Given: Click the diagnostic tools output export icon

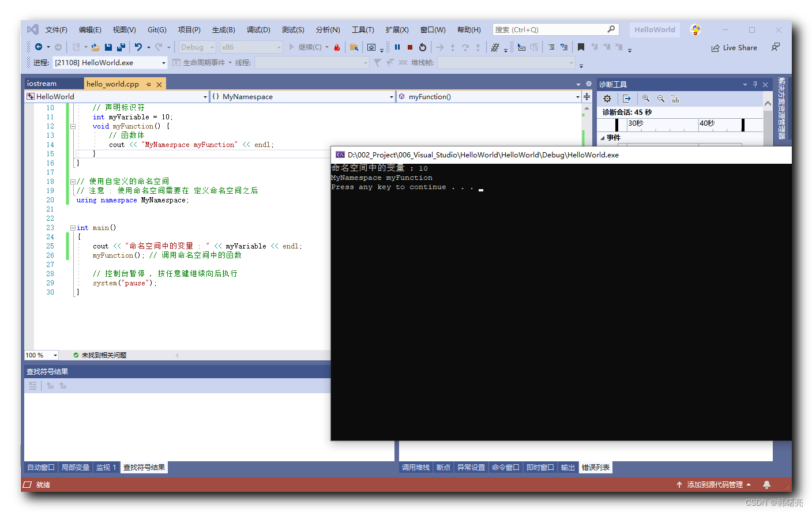Looking at the screenshot, I should (x=627, y=99).
